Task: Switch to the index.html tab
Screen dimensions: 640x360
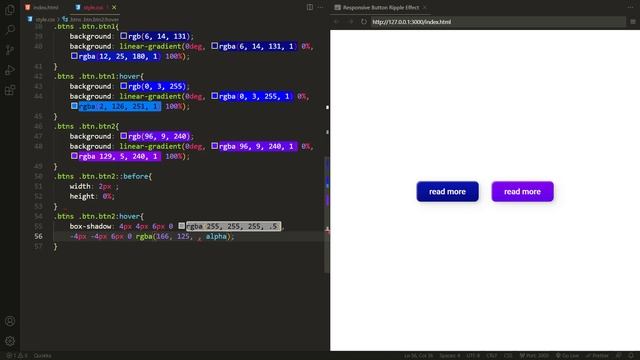Action: coord(42,7)
